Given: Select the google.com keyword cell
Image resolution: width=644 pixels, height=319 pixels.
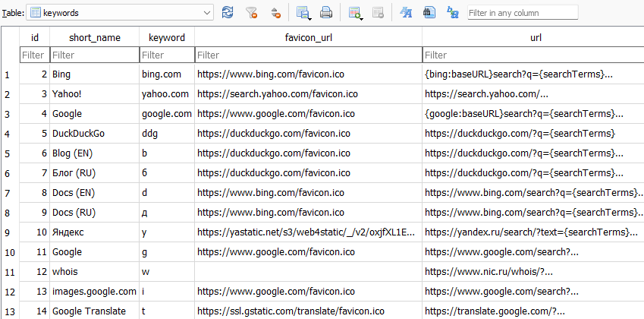Looking at the screenshot, I should 167,114.
